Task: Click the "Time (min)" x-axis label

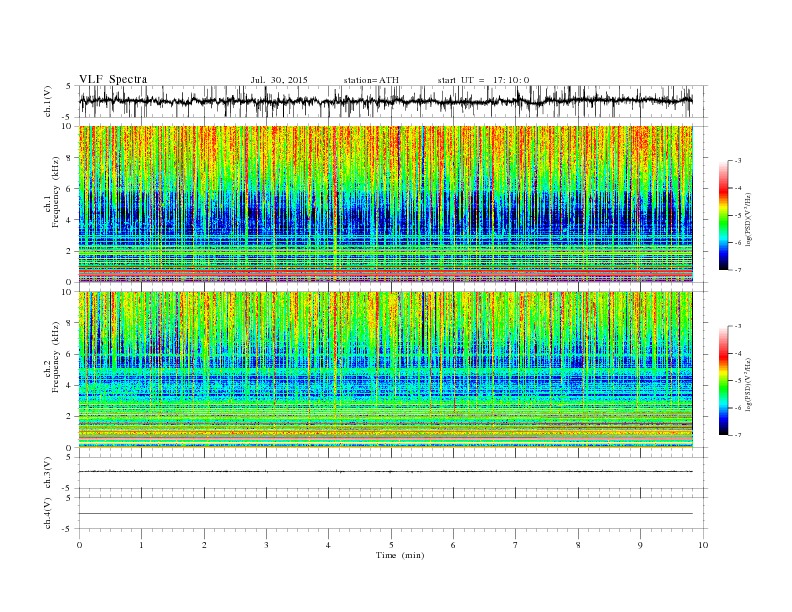Action: point(400,555)
